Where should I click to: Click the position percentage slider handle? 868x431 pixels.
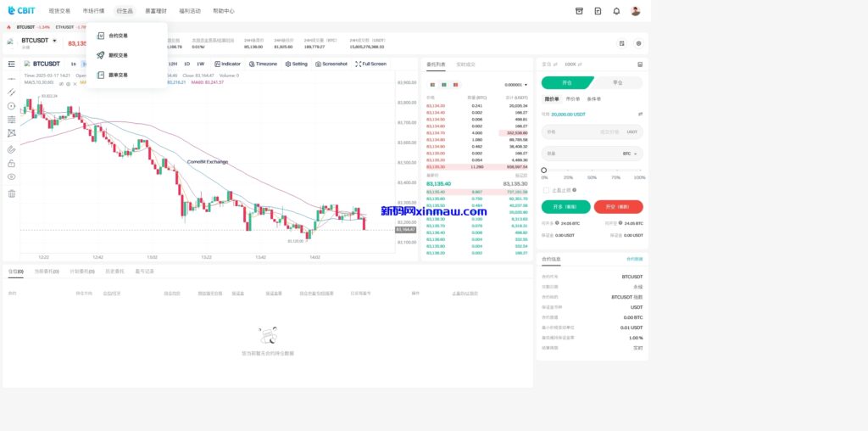[544, 171]
